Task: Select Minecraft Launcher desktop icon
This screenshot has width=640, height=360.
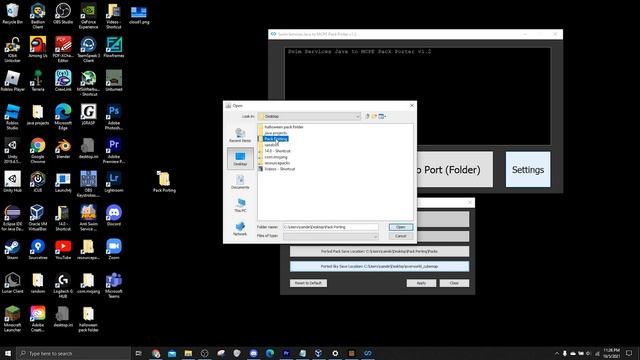Action: (x=13, y=318)
